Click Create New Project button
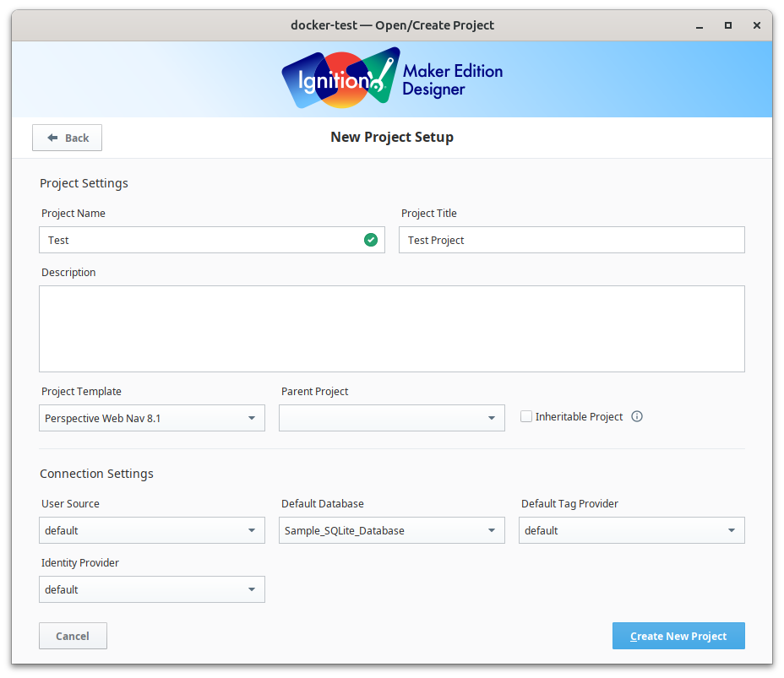Viewport: 784px width, 678px height. pyautogui.click(x=678, y=636)
